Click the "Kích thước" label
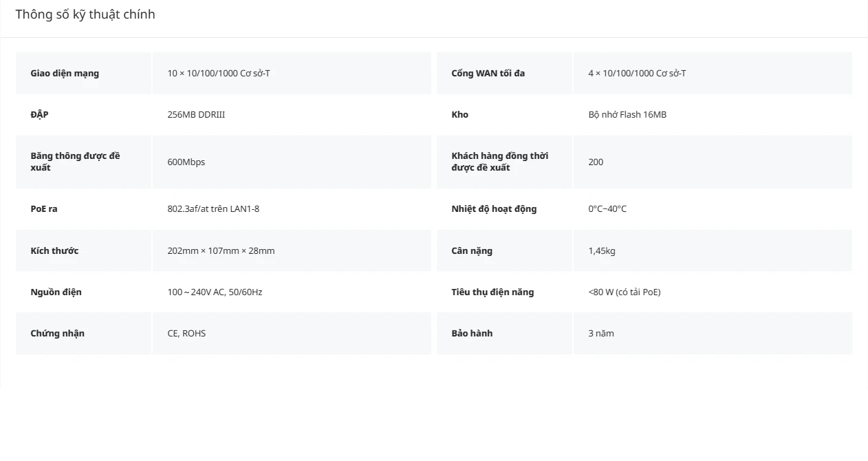The height and width of the screenshot is (461, 868). click(x=54, y=251)
